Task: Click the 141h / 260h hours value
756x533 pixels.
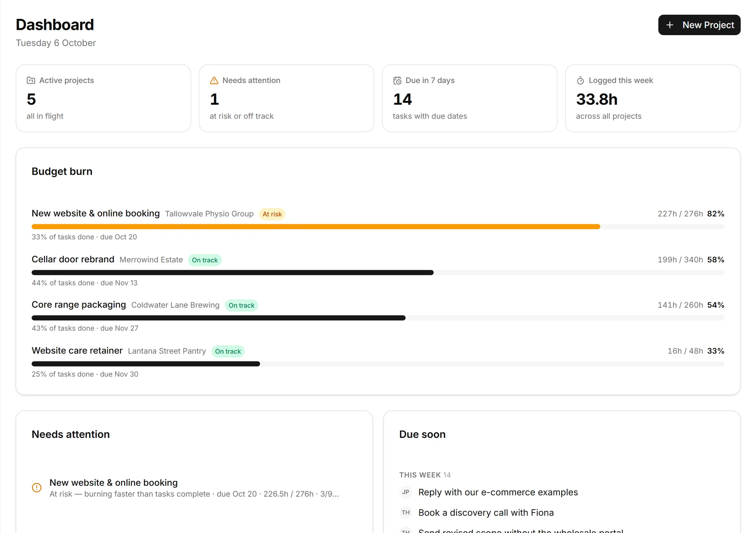Action: click(680, 305)
